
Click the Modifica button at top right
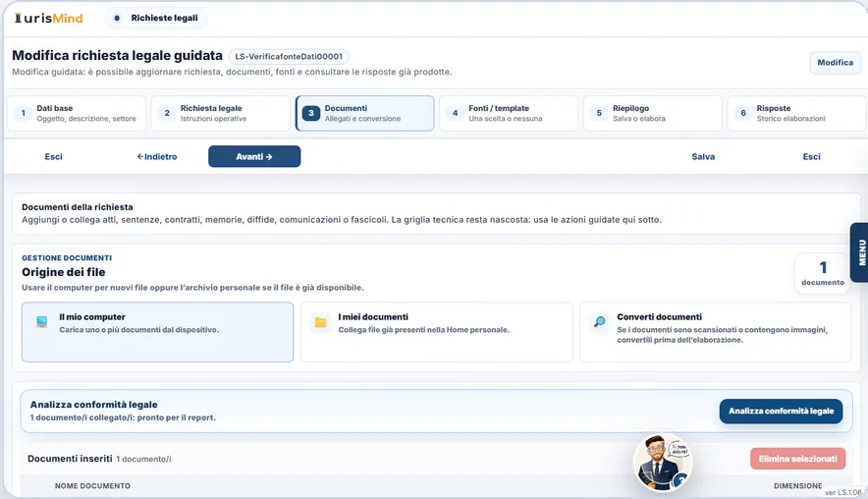tap(835, 63)
